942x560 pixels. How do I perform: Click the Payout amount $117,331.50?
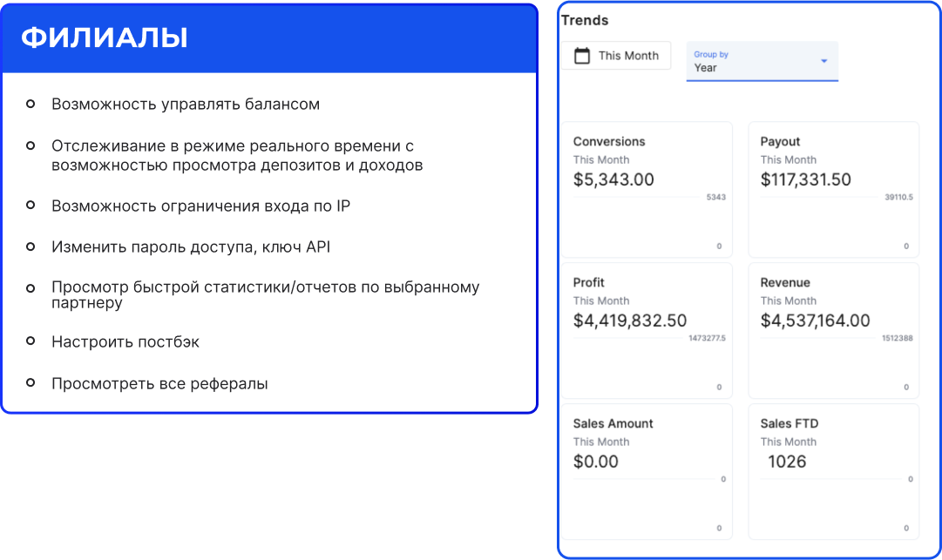coord(805,180)
